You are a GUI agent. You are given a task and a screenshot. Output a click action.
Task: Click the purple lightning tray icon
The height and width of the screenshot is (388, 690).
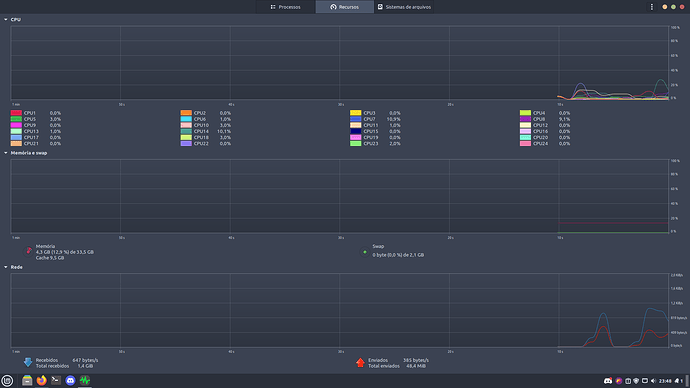619,381
